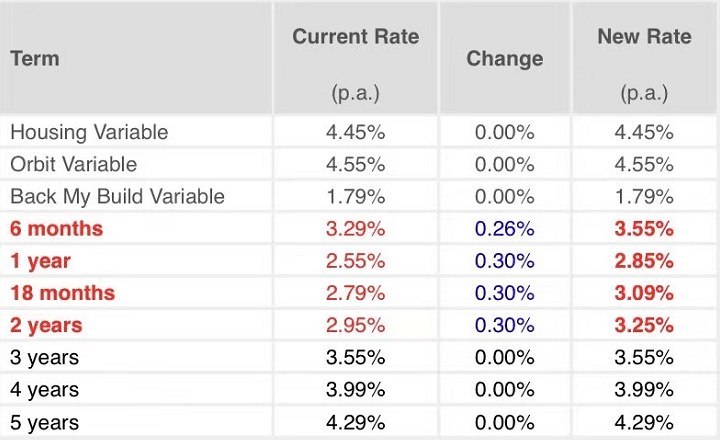Viewport: 720px width, 440px height.
Task: Click Back My Build Variable label
Action: click(x=118, y=197)
